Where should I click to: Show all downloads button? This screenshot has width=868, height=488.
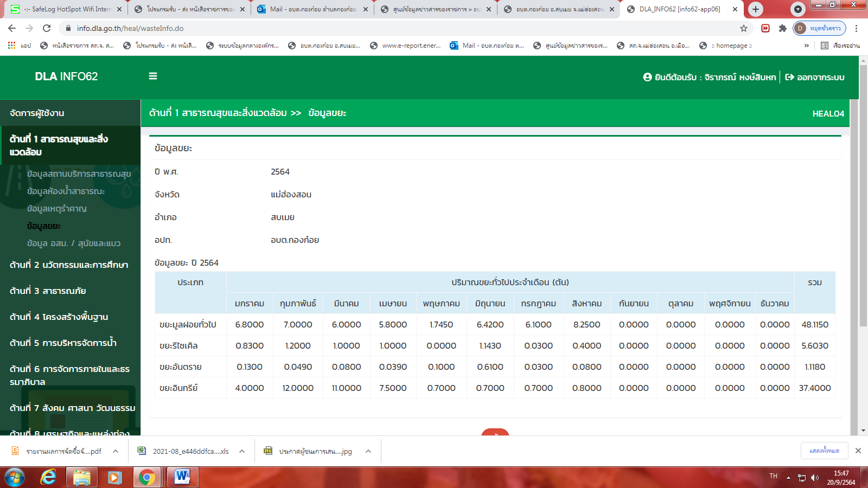click(x=824, y=451)
